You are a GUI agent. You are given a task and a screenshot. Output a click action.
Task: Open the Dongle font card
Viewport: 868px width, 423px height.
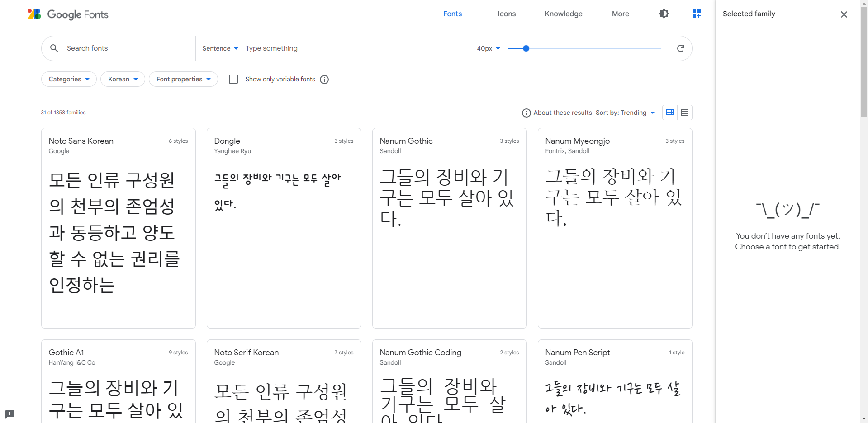284,228
